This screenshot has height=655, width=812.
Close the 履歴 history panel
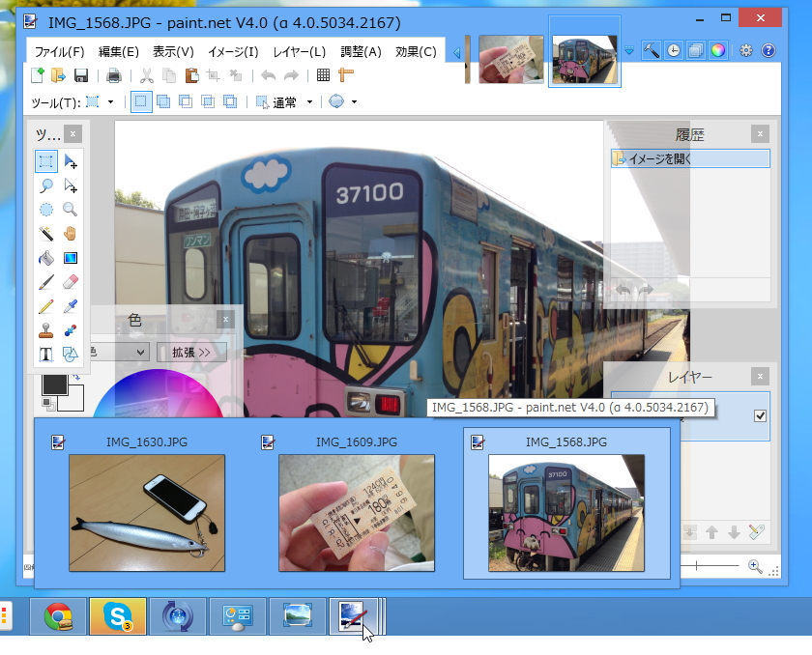click(760, 134)
